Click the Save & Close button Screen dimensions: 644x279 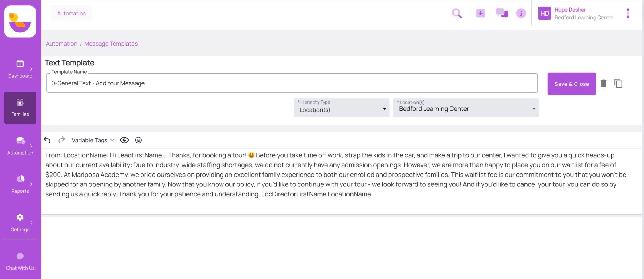(571, 84)
